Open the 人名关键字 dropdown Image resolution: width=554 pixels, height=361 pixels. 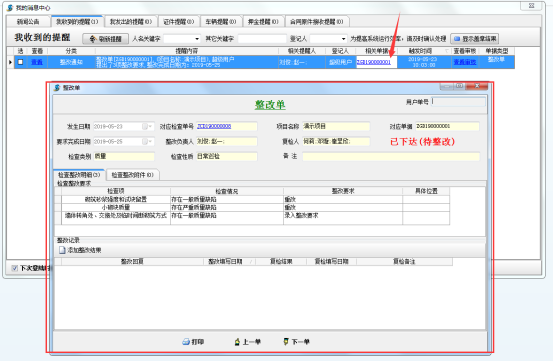click(x=197, y=39)
